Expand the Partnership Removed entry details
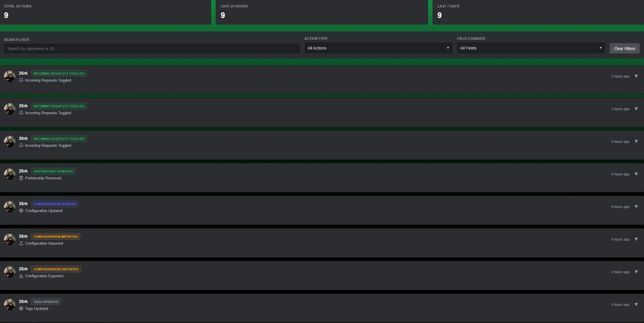 click(x=636, y=174)
